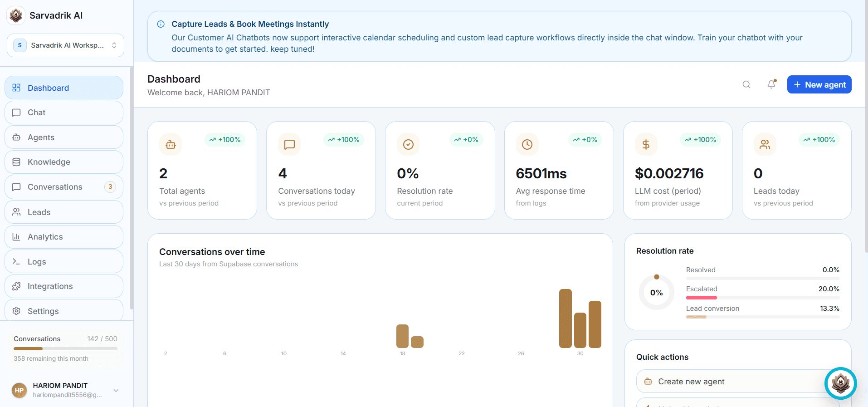The image size is (868, 407).
Task: Go to Analytics in the sidebar
Action: [64, 237]
